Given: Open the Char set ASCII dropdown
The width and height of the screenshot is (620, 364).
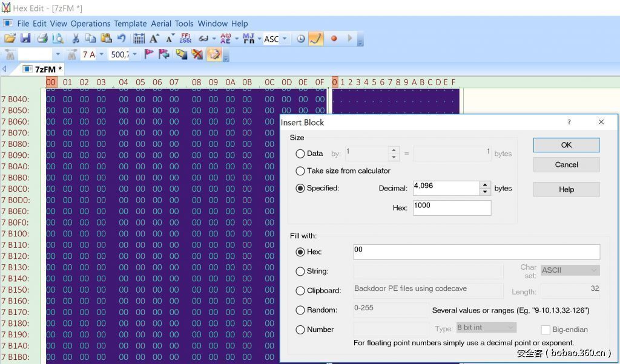Looking at the screenshot, I should pos(569,270).
